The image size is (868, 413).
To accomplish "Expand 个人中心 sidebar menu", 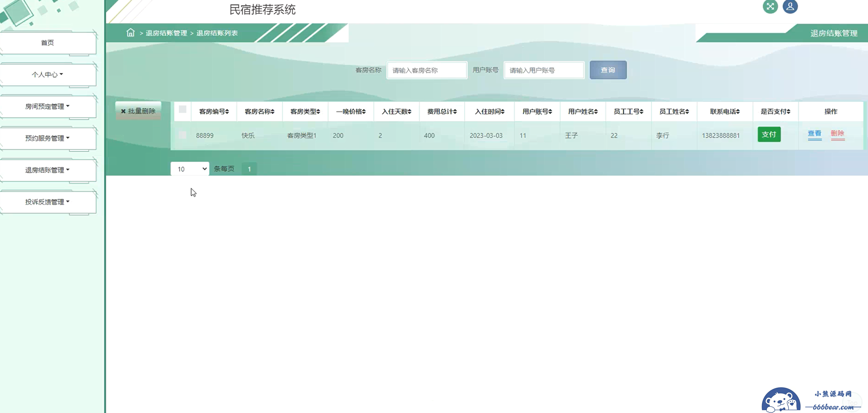I will click(x=48, y=74).
